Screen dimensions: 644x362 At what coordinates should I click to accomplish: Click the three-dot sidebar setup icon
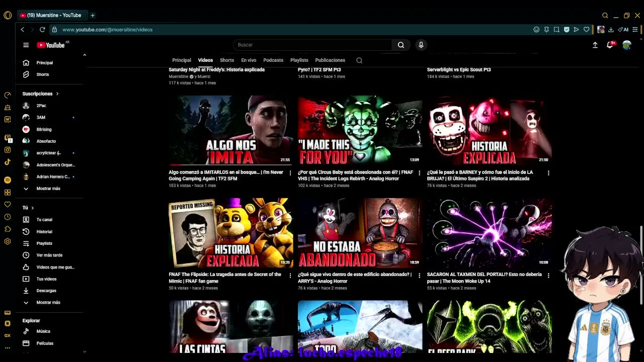[8, 347]
